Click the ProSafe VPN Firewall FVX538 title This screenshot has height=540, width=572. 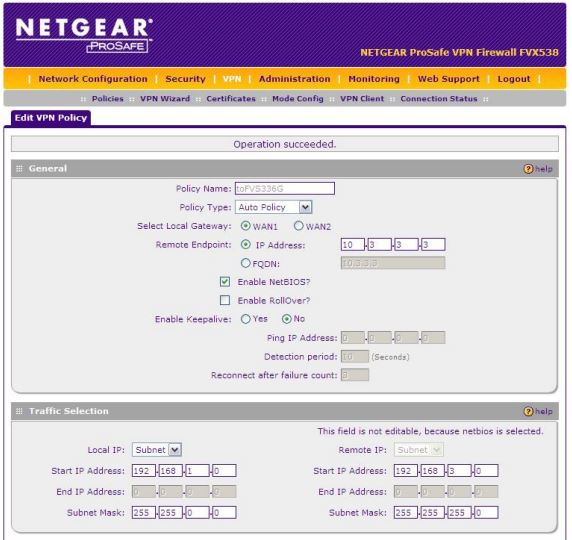pos(459,52)
